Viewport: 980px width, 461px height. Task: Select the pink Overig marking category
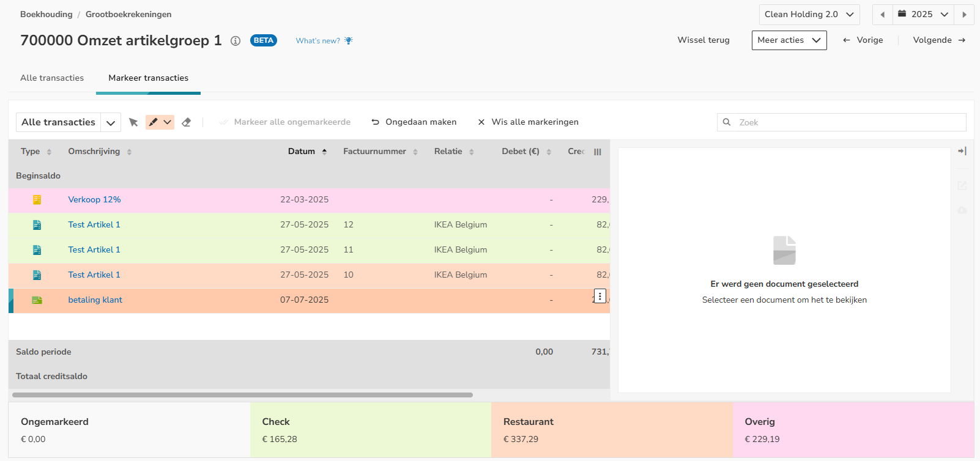coord(853,430)
